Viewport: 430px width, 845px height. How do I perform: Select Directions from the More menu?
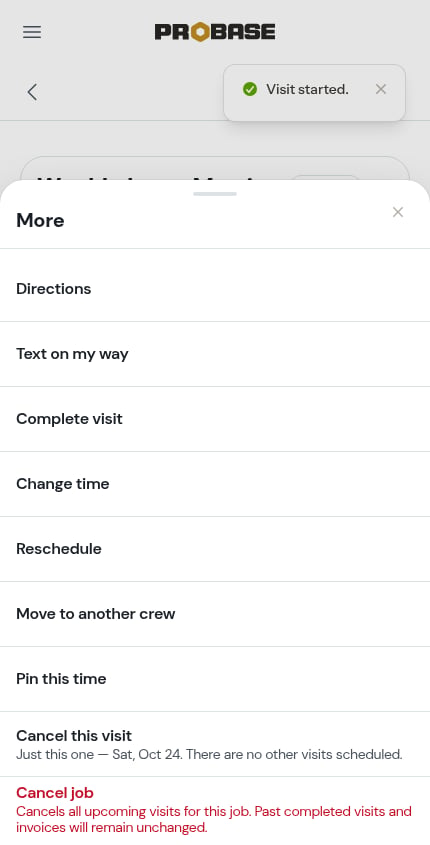215,289
